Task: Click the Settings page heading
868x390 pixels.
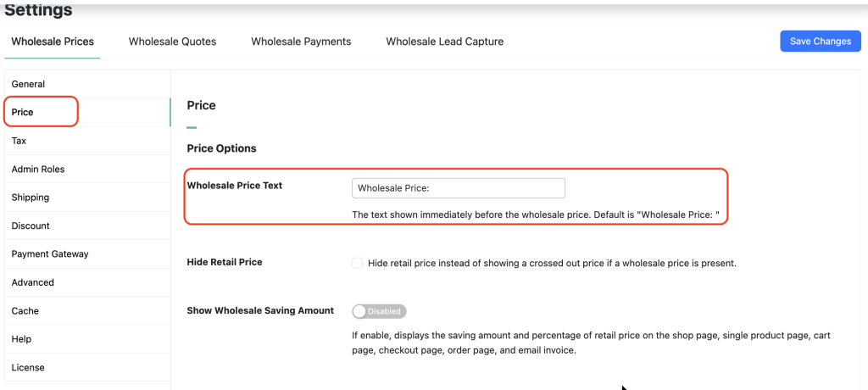Action: pos(39,11)
